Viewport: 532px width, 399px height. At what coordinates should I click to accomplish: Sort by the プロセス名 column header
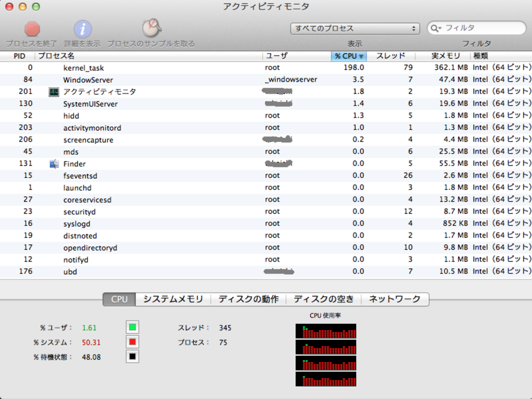[x=149, y=56]
